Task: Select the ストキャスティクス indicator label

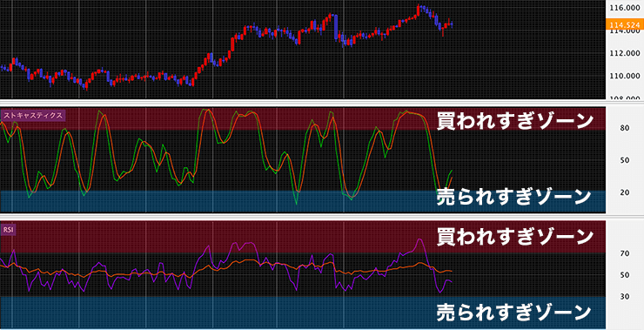Action: [x=33, y=116]
